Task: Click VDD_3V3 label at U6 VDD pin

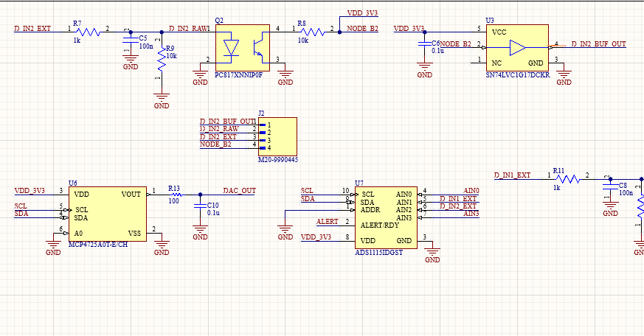Action: 30,191
